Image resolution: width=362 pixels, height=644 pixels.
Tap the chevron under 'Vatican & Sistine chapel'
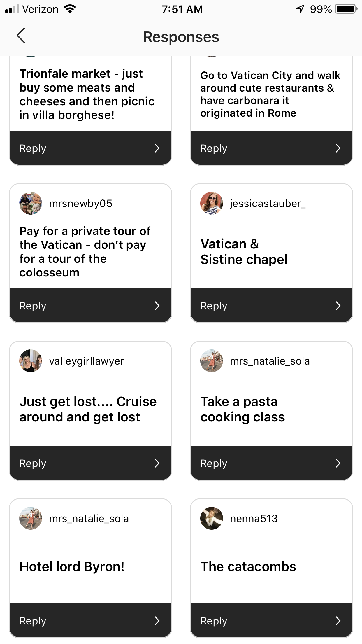(338, 306)
